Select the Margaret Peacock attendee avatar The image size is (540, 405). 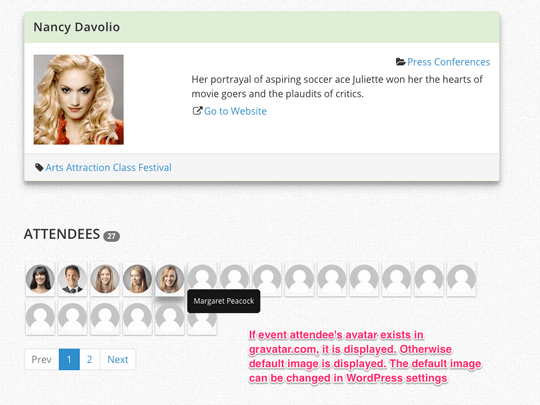click(x=169, y=279)
